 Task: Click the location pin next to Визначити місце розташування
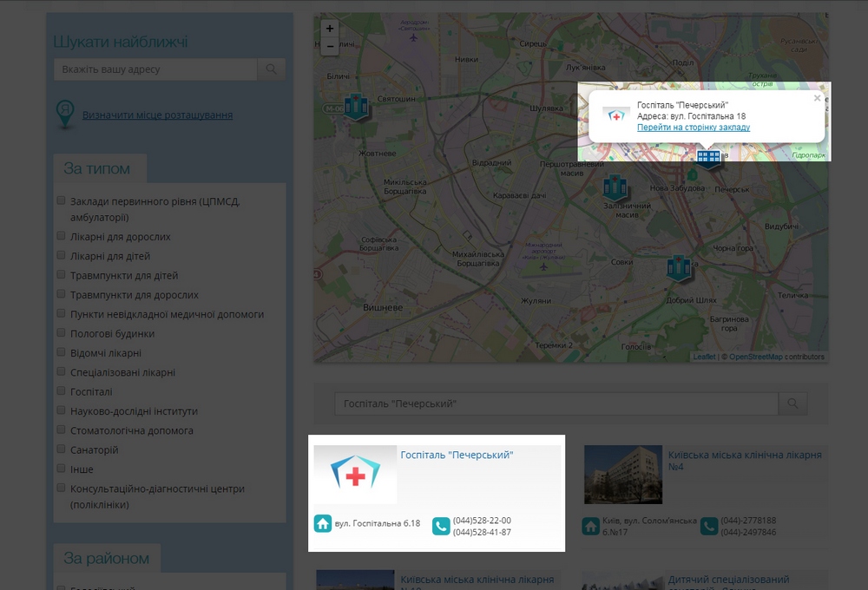[66, 113]
